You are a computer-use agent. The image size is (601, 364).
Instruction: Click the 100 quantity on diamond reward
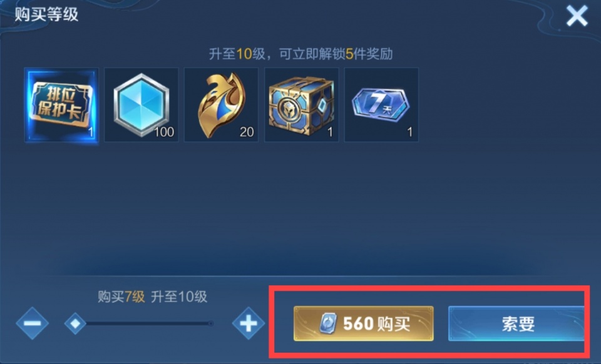[x=163, y=132]
